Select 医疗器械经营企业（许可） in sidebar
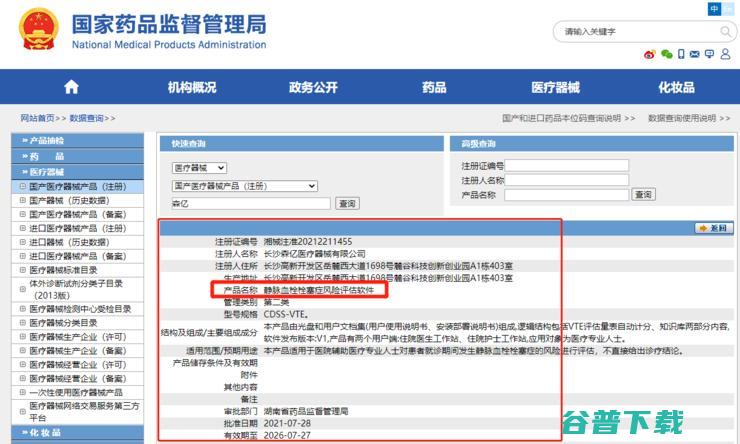This screenshot has width=740, height=444. coord(78,364)
